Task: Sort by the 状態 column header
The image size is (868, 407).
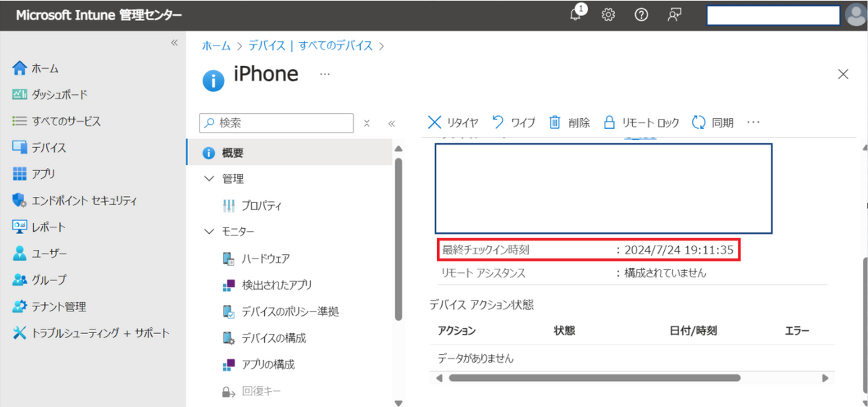Action: click(x=564, y=331)
